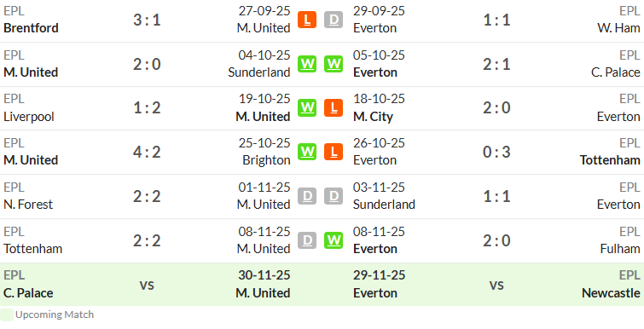The image size is (644, 329).
Task: Click the D badge for Tottenham vs M. United
Action: [307, 240]
